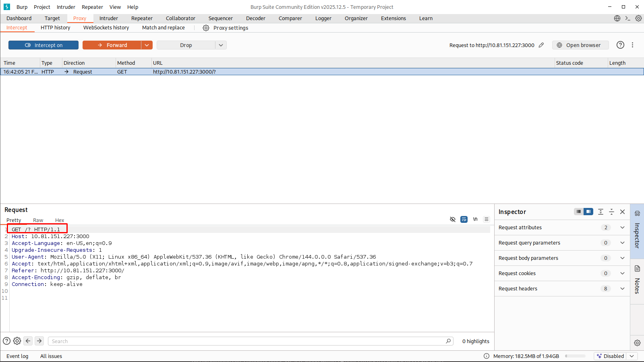Switch to the Repeater tab

142,18
